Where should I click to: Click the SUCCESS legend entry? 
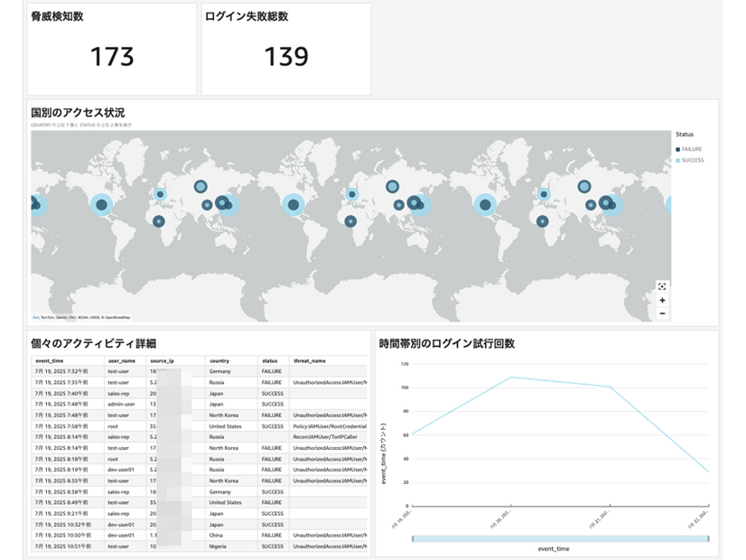coord(692,160)
